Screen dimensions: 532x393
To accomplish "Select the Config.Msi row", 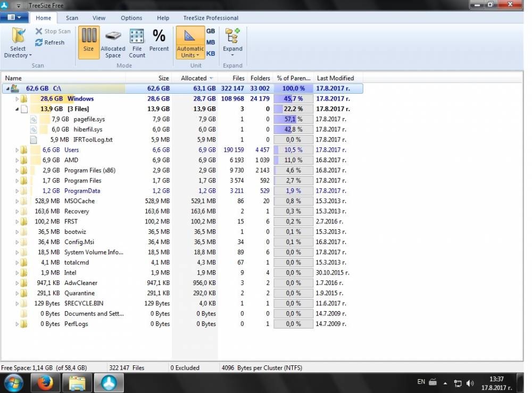I will coord(182,242).
